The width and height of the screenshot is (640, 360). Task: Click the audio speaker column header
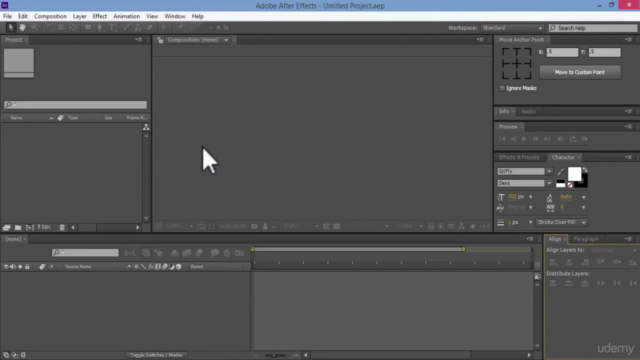point(12,267)
